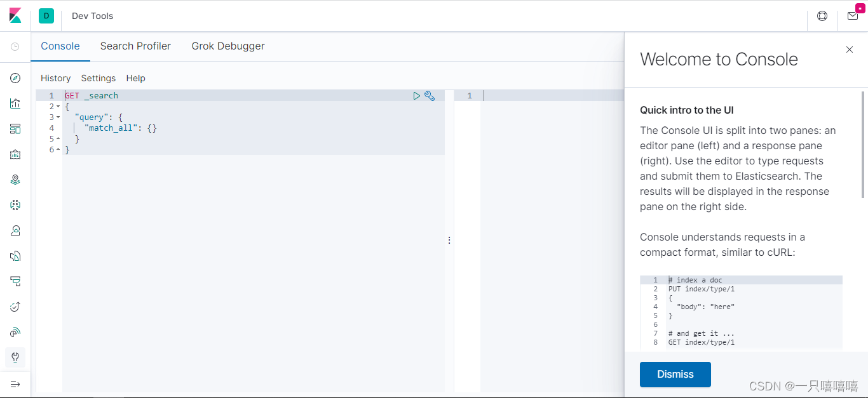Click "# and get it ..." comment line
The image size is (868, 398).
[702, 333]
